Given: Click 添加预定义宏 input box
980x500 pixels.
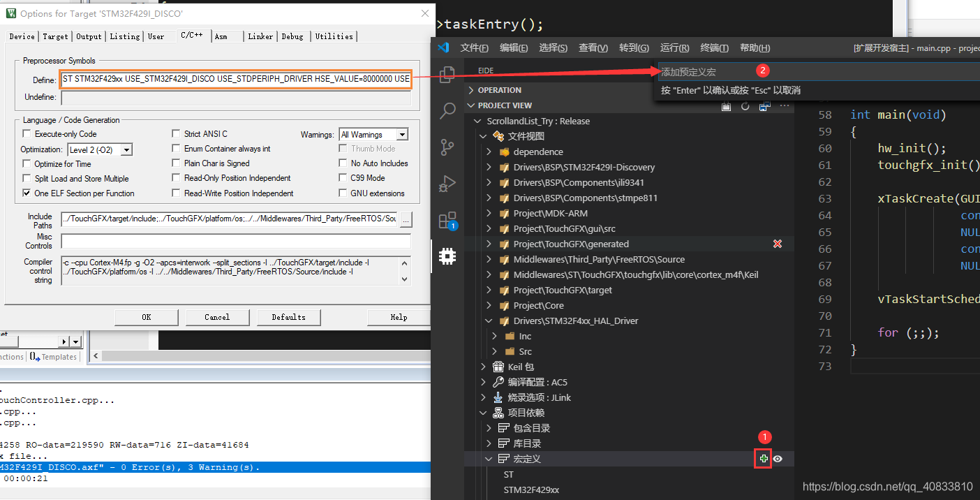Looking at the screenshot, I should 819,72.
